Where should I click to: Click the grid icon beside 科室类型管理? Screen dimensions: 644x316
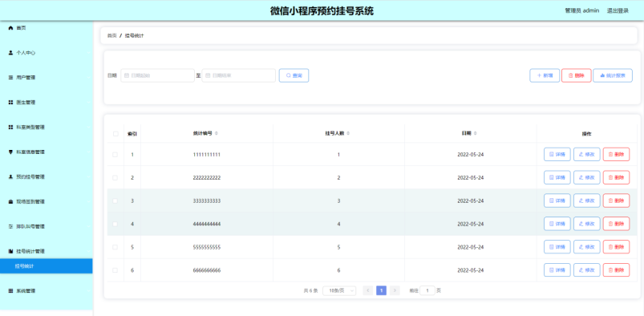pos(11,127)
